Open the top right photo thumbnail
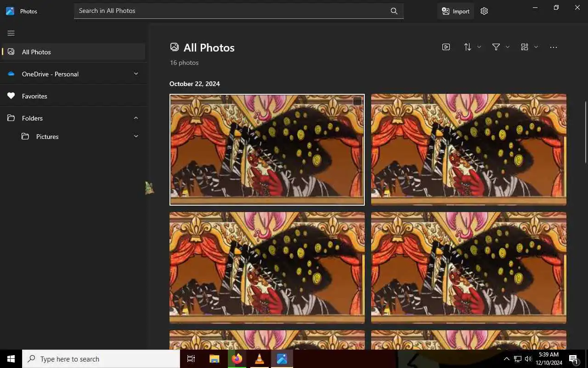588x368 pixels. [x=469, y=149]
